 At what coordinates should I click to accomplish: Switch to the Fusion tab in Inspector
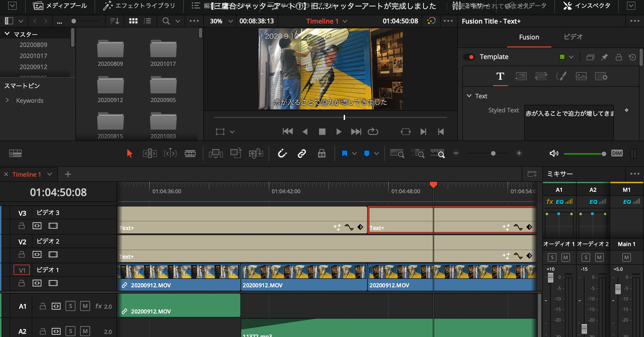tap(529, 37)
